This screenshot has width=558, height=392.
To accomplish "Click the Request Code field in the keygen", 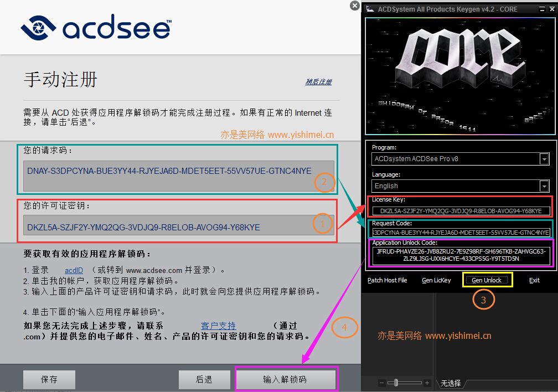I will (x=461, y=233).
